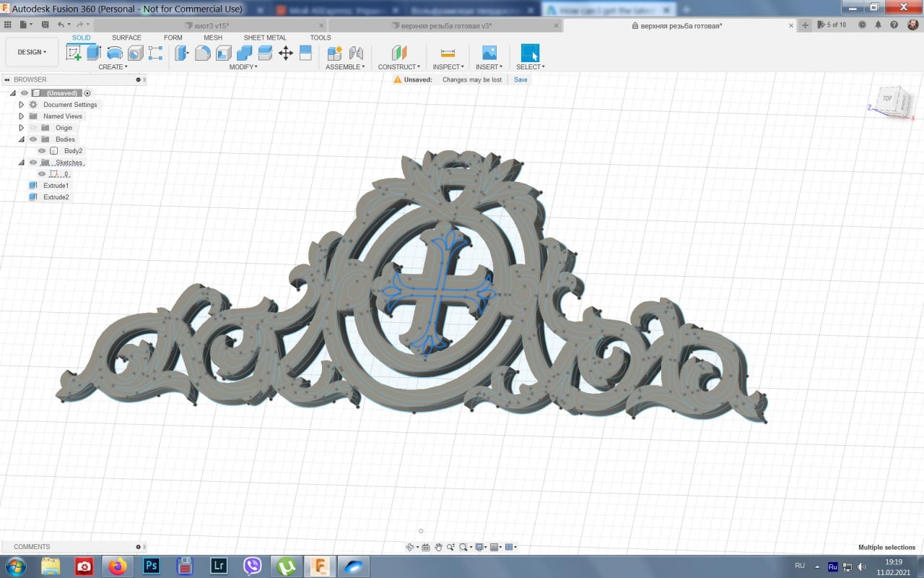Open the data panel grid icon
The height and width of the screenshot is (578, 924).
point(8,25)
